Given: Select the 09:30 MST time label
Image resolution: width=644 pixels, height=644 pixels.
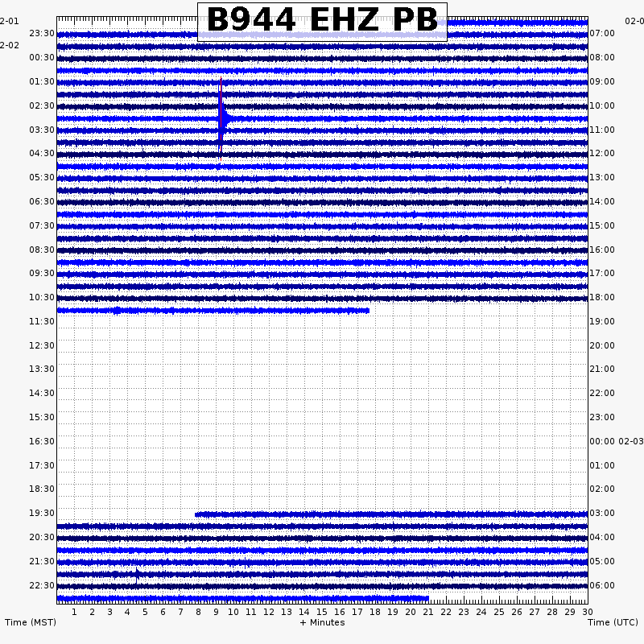Looking at the screenshot, I should 42,273.
